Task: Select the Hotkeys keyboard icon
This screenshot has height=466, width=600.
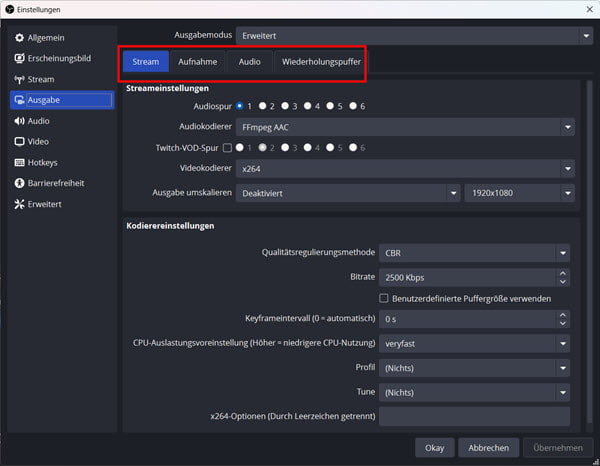Action: (x=19, y=163)
